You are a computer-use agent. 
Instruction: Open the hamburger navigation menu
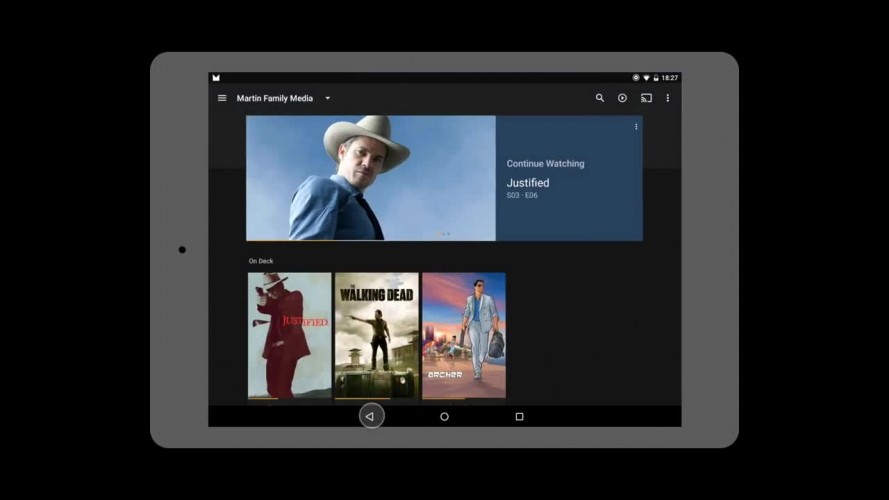pyautogui.click(x=222, y=98)
